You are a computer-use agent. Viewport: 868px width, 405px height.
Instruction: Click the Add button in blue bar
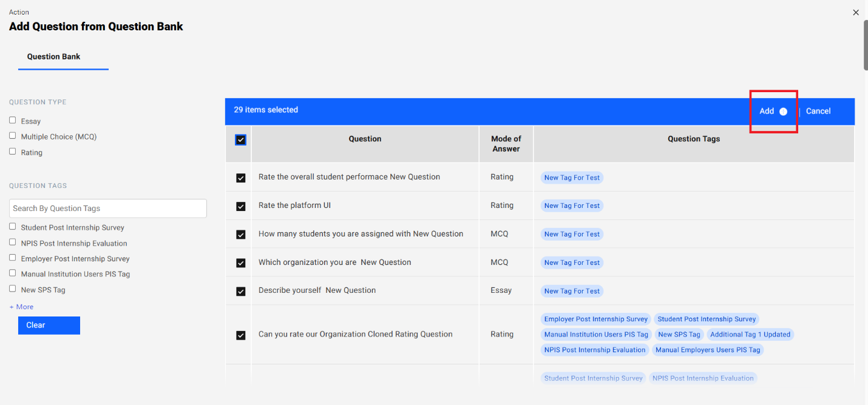point(767,111)
